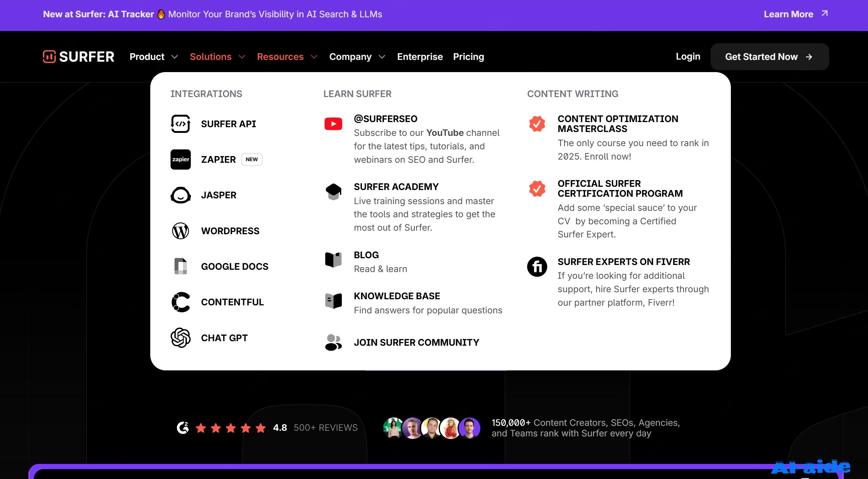Open the SURFER ACADEMY link

tap(396, 186)
